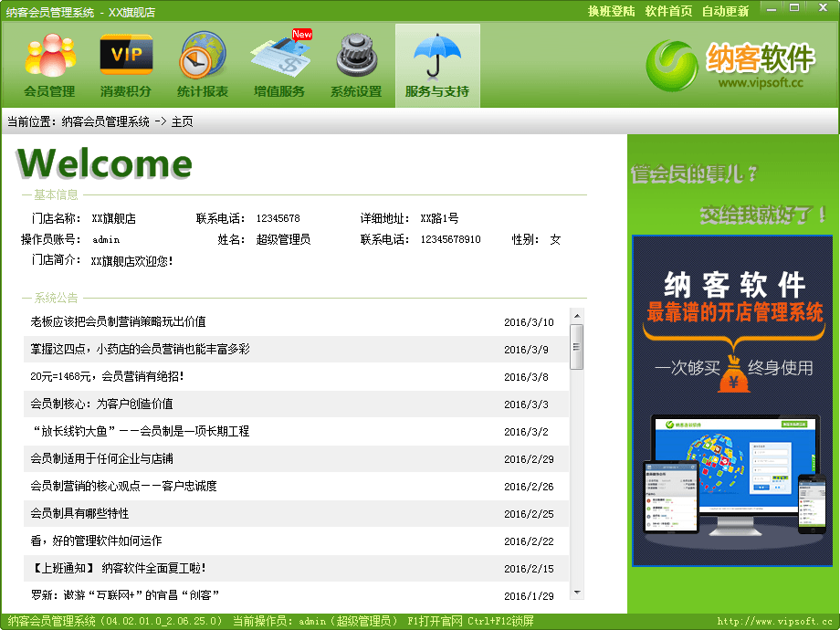Select 服务与支持 umbrella icon

click(437, 65)
